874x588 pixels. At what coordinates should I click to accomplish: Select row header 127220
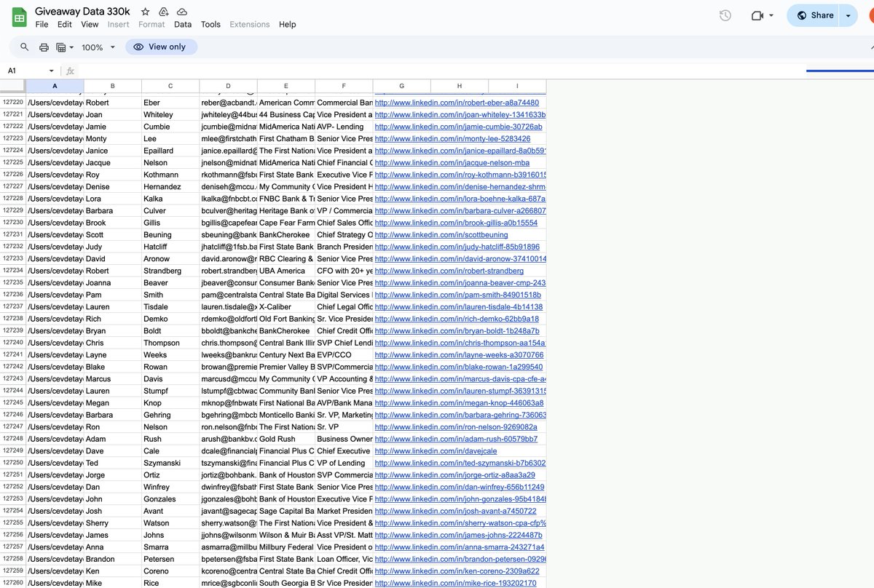[13, 103]
